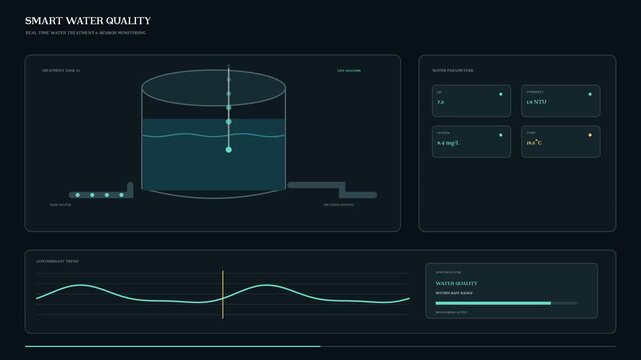The image size is (641, 360).
Task: Click the mg/L oxygen reading
Action: (448, 143)
